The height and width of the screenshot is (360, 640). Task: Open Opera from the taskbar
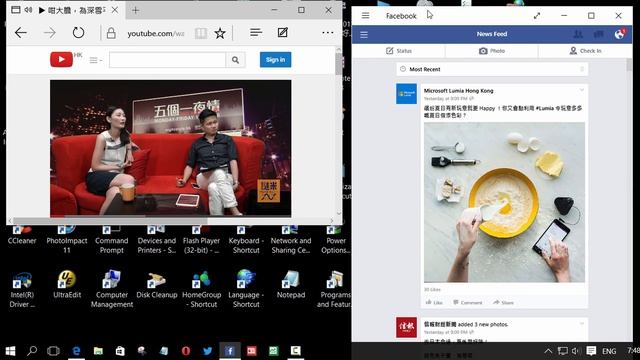pos(186,351)
